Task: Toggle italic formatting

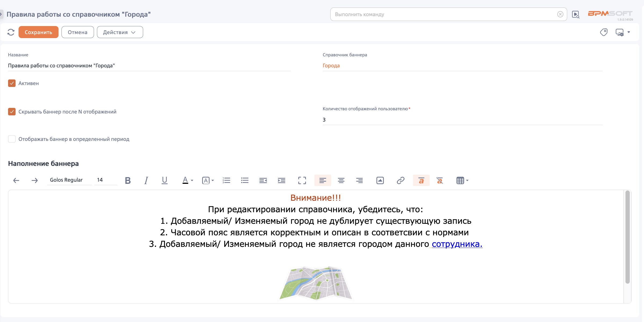Action: click(146, 180)
